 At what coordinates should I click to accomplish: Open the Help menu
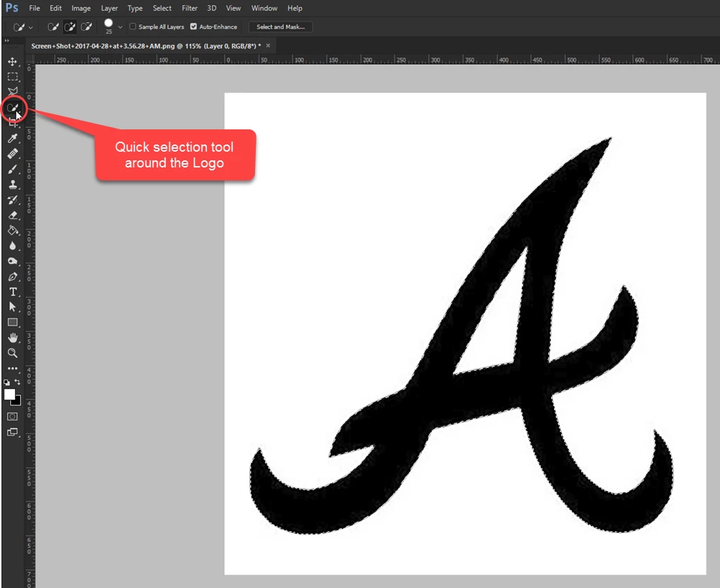click(295, 9)
